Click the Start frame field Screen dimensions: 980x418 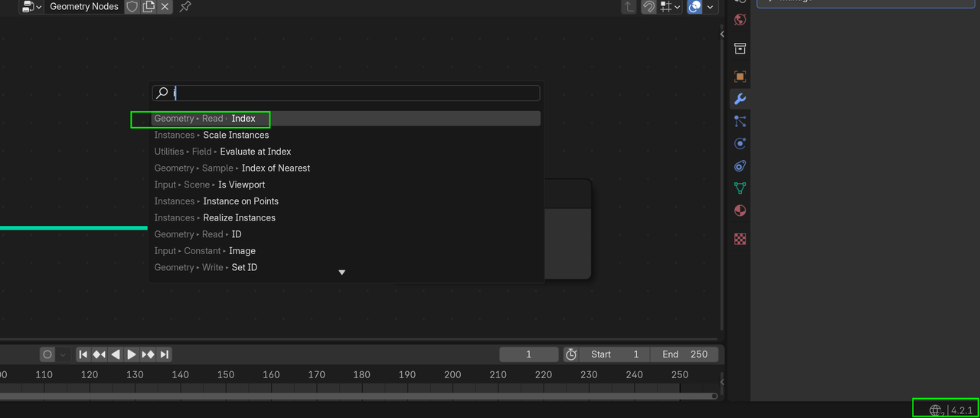pos(615,354)
